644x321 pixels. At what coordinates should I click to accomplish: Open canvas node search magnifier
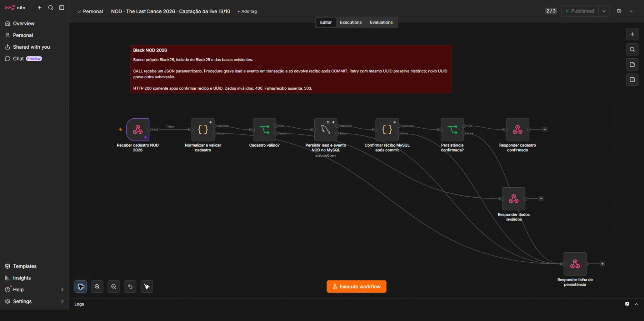(x=632, y=49)
